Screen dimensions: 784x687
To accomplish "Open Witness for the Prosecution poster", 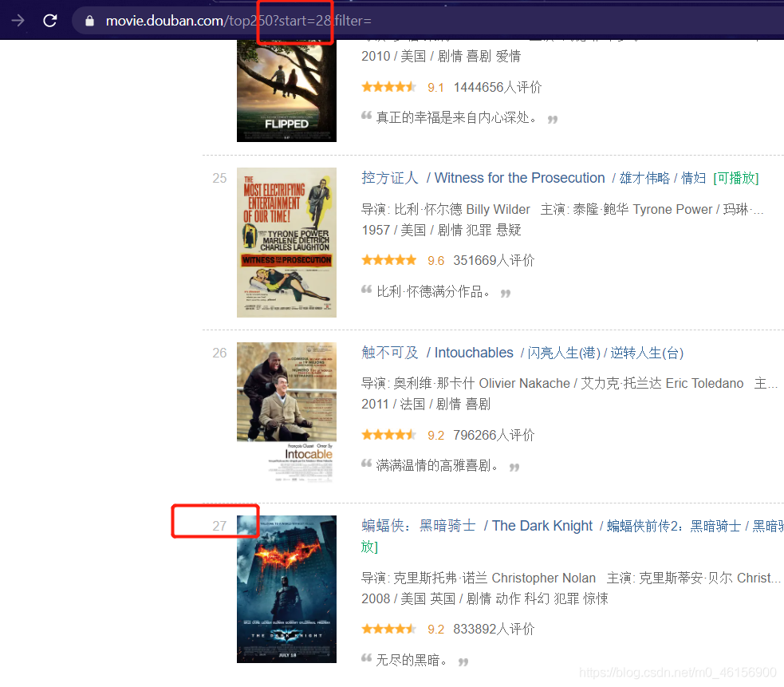I will (x=286, y=243).
